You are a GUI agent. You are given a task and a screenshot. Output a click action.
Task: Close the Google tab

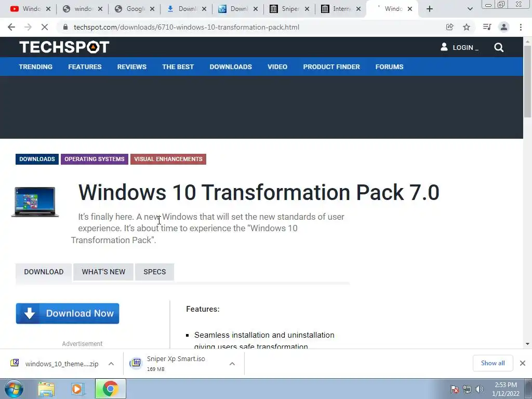point(152,9)
